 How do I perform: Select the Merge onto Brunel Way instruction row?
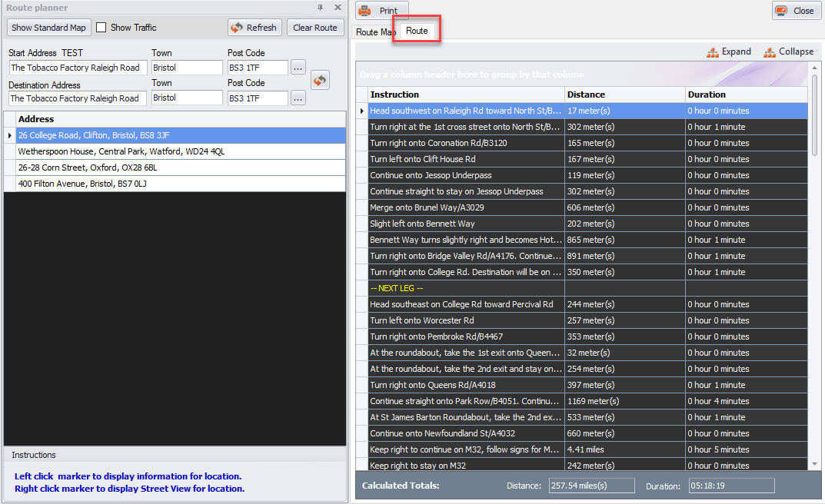point(465,207)
